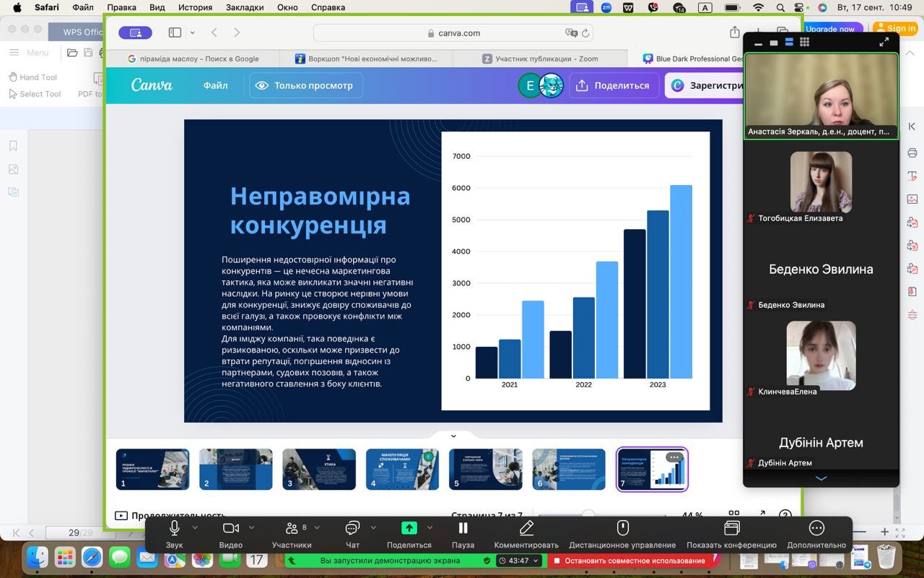Click Safari sidebar toggle icon
The height and width of the screenshot is (578, 924).
pyautogui.click(x=175, y=33)
